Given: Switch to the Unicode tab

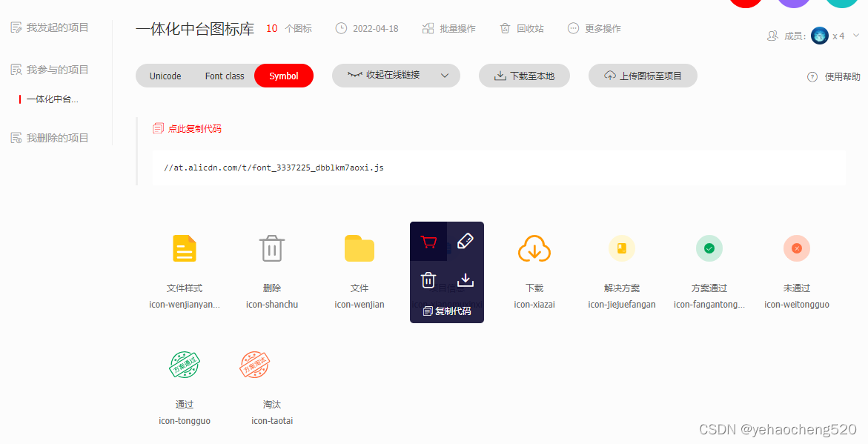Looking at the screenshot, I should coord(165,75).
